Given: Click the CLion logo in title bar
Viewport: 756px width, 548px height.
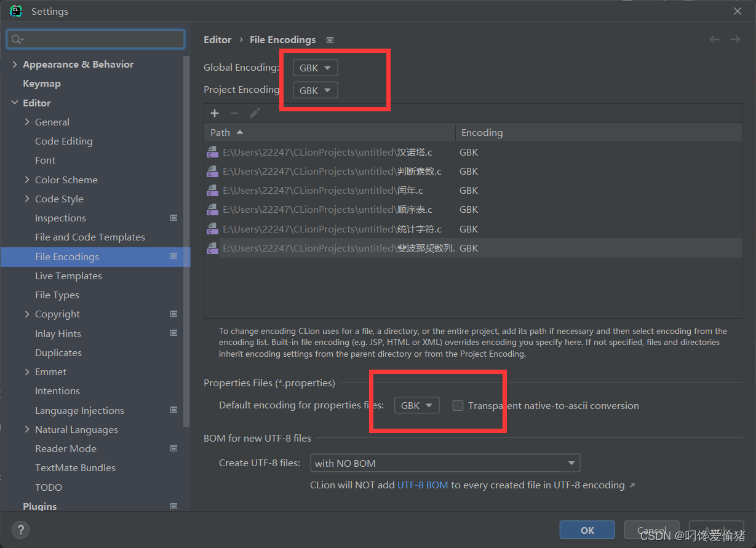Looking at the screenshot, I should (16, 11).
